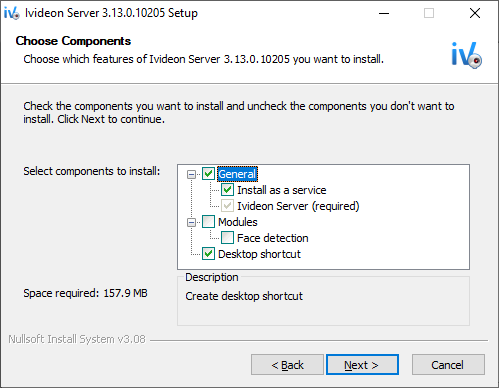Viewport: 499px width, 388px height.
Task: Select the Install as a service label
Action: point(282,190)
